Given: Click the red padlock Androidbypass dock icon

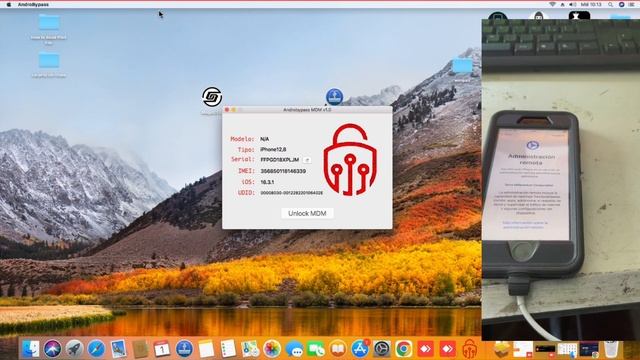Looking at the screenshot, I should point(470,349).
